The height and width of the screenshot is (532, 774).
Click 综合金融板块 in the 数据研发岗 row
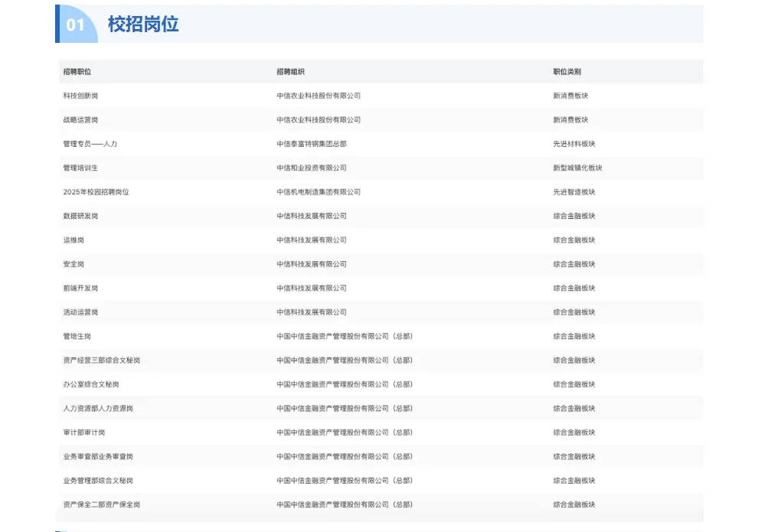[574, 216]
